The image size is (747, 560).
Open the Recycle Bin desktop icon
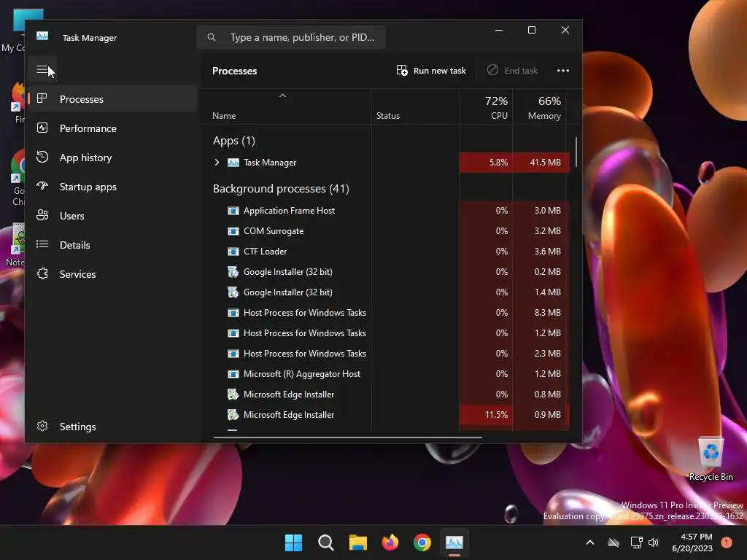(x=711, y=459)
